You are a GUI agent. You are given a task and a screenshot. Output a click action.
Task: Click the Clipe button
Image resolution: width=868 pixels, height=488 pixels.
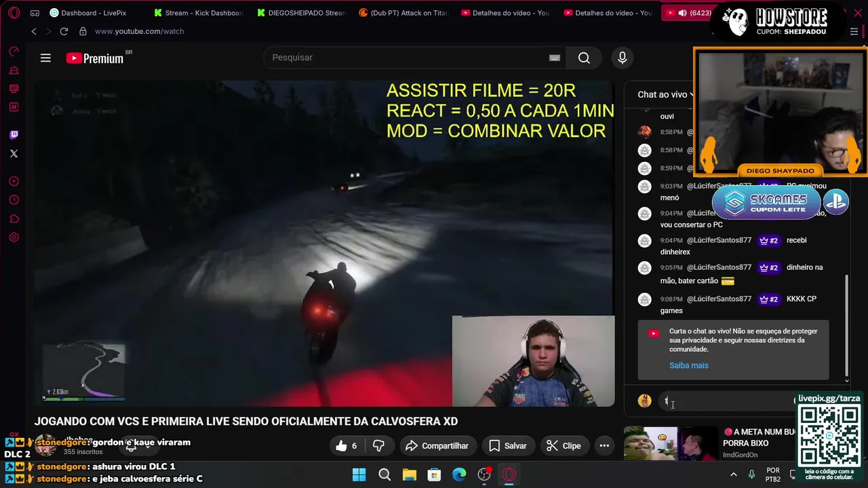[564, 445]
